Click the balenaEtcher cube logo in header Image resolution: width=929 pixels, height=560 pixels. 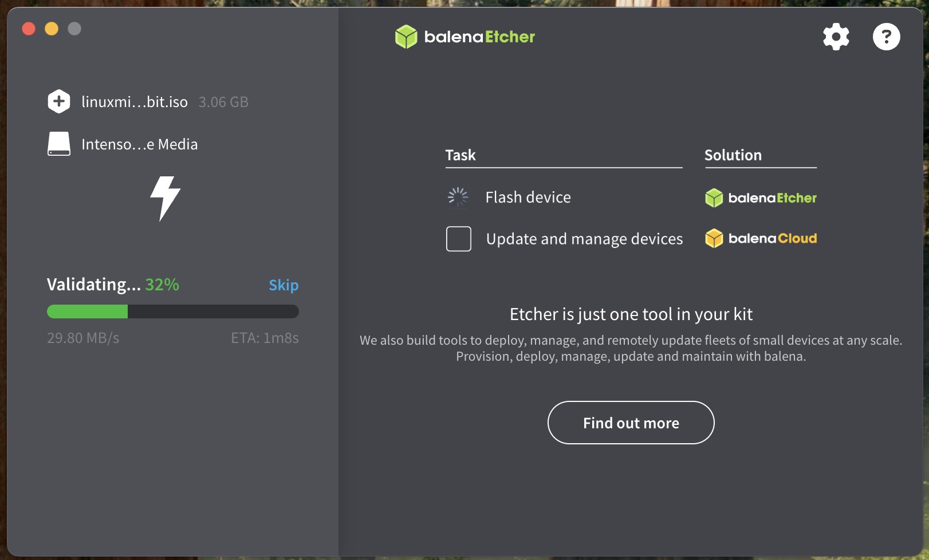[406, 37]
